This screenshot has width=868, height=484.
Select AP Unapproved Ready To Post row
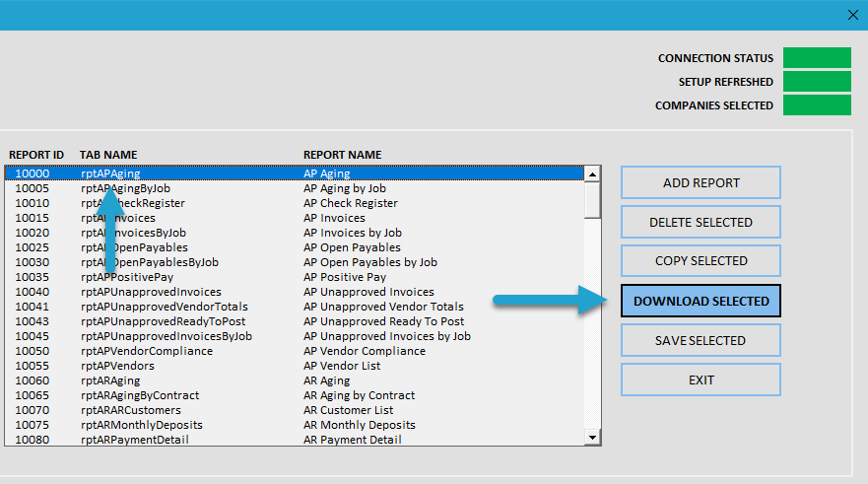pos(295,321)
